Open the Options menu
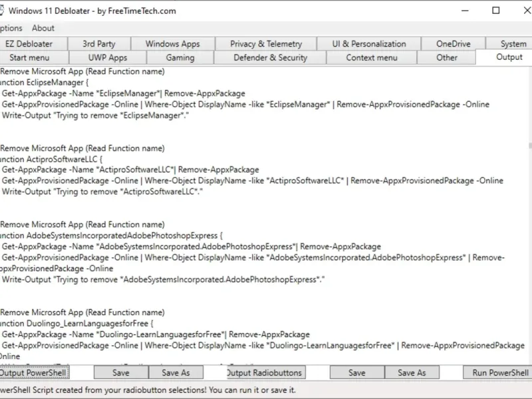Image resolution: width=532 pixels, height=399 pixels. click(11, 28)
